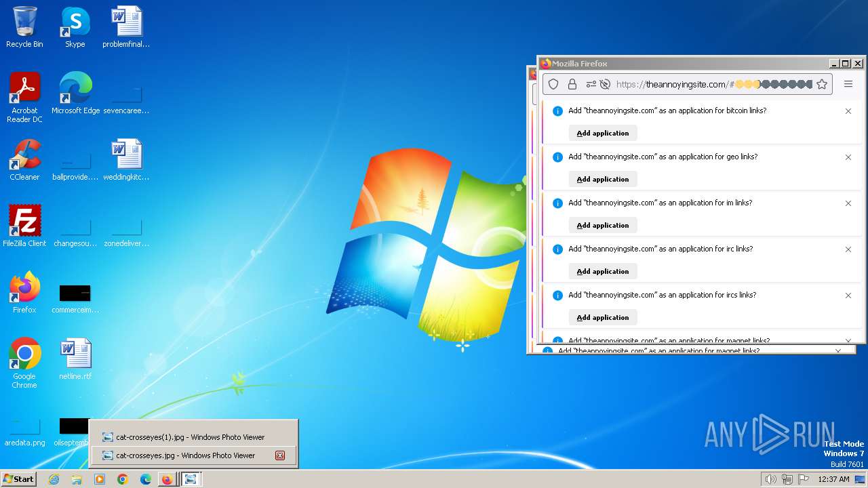Click the Photo Viewer taskbar button
The image size is (868, 488).
pos(191,479)
